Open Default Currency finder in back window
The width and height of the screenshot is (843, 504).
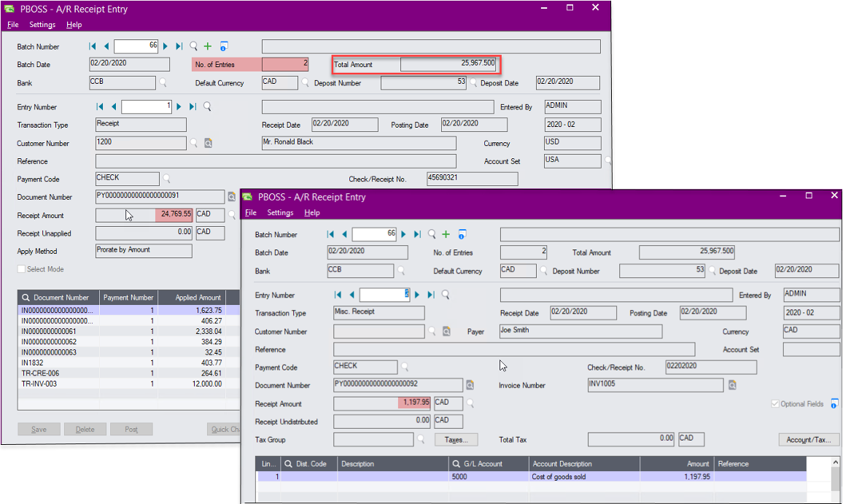coord(305,83)
